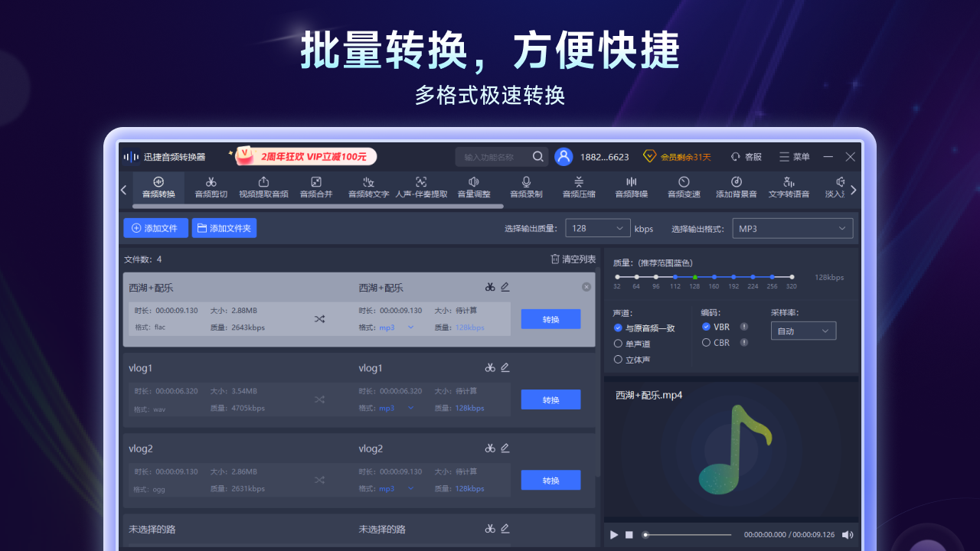
Task: Convert vlog2 using its 转换 button
Action: (550, 480)
